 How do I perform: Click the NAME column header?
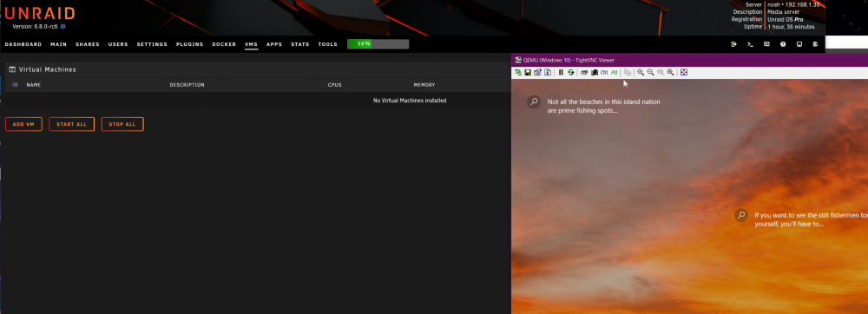(x=34, y=85)
